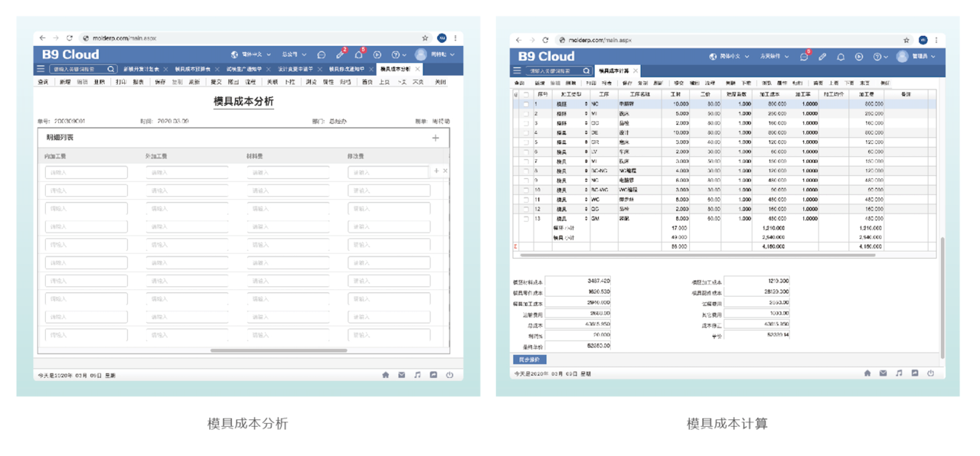Check the checkbox for row 1 in cost table
The width and height of the screenshot is (980, 456).
(525, 104)
